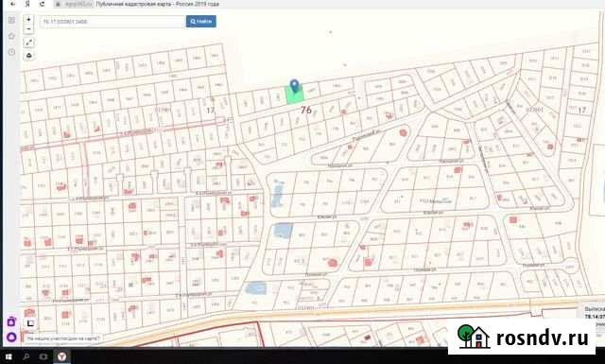
Task: Focus the cadastral number search field
Action: tap(112, 22)
